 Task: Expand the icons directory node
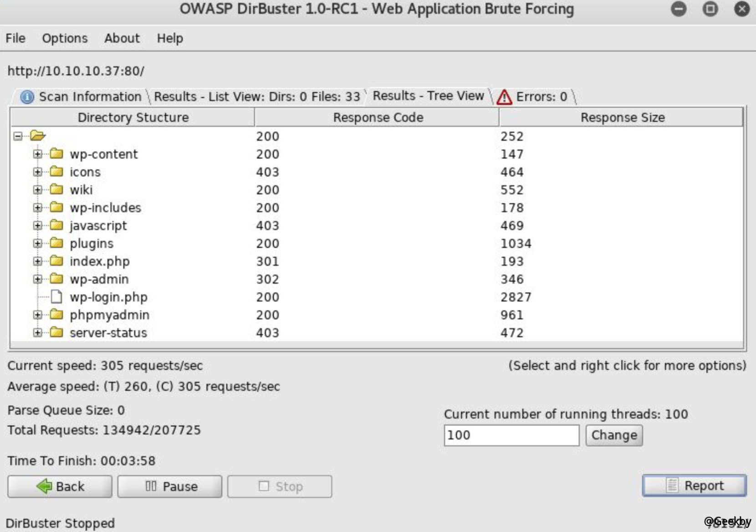pos(38,172)
